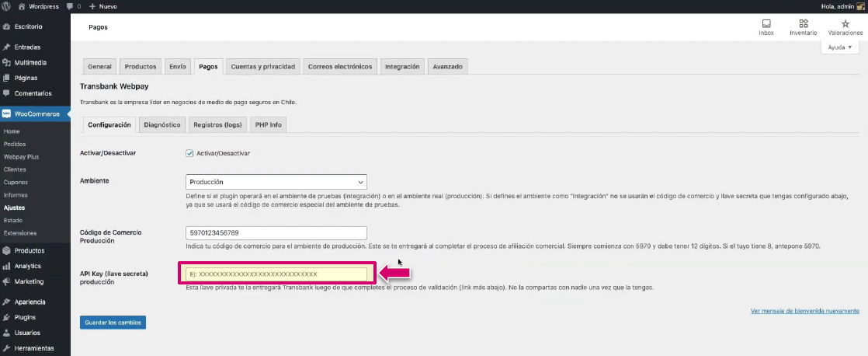Open Plugins sidebar icon

click(x=6, y=317)
